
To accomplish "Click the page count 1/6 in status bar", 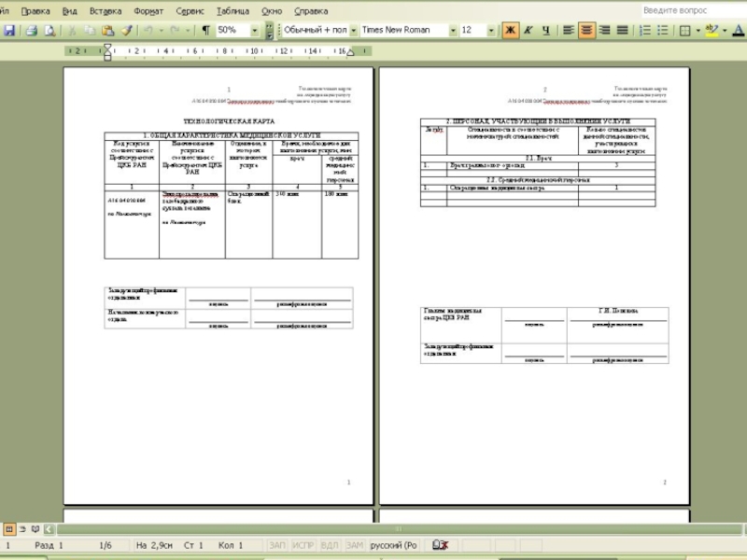I will coord(106,545).
